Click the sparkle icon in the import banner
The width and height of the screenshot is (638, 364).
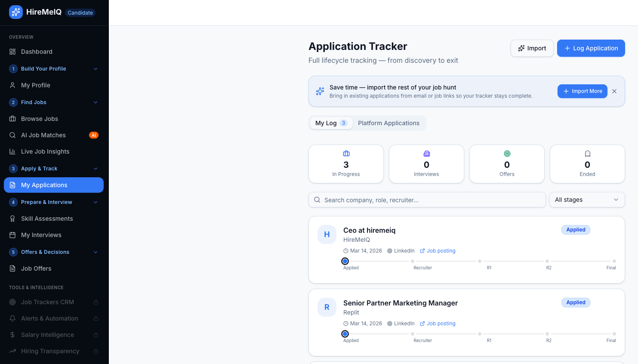(x=320, y=91)
